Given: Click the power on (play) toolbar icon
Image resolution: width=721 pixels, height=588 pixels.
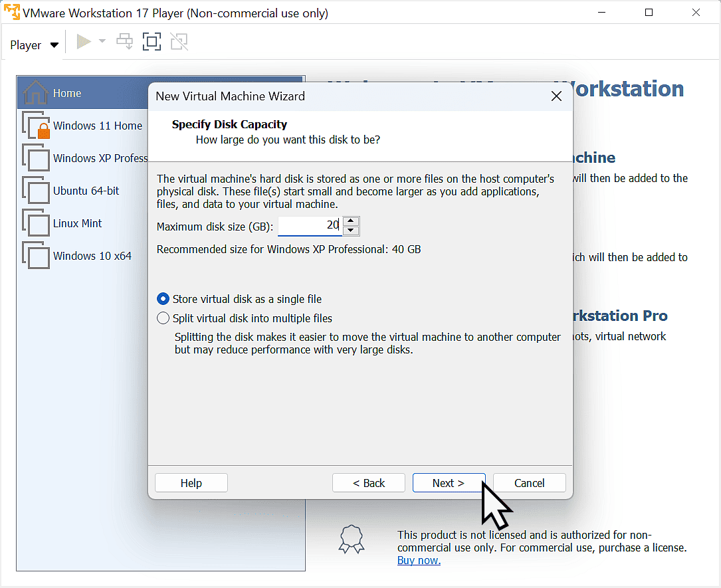Looking at the screenshot, I should [84, 41].
